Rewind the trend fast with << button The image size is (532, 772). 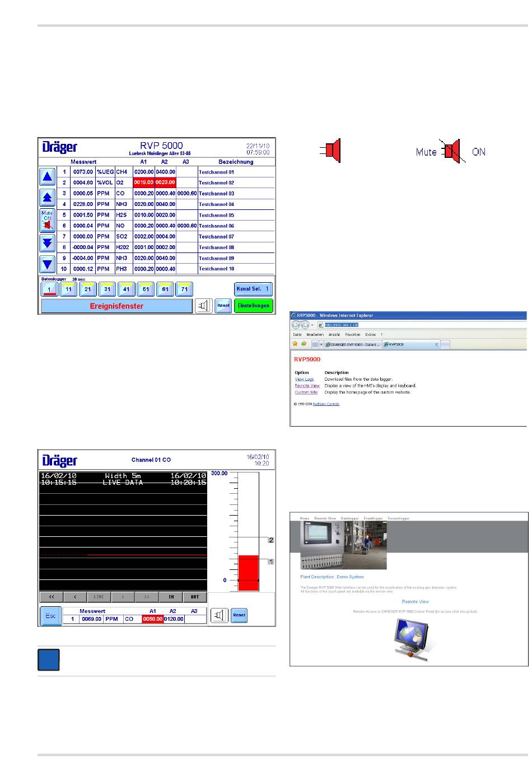[x=52, y=597]
